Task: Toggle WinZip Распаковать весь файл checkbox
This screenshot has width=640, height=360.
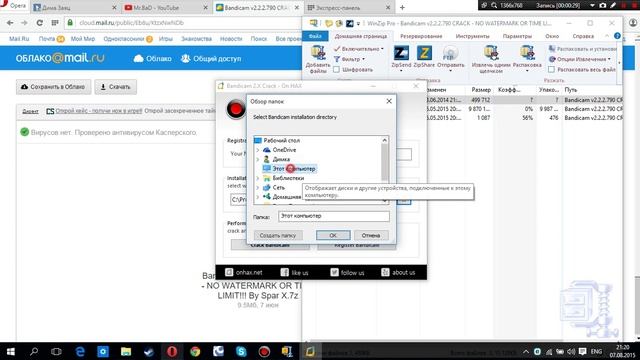Action: [x=551, y=70]
